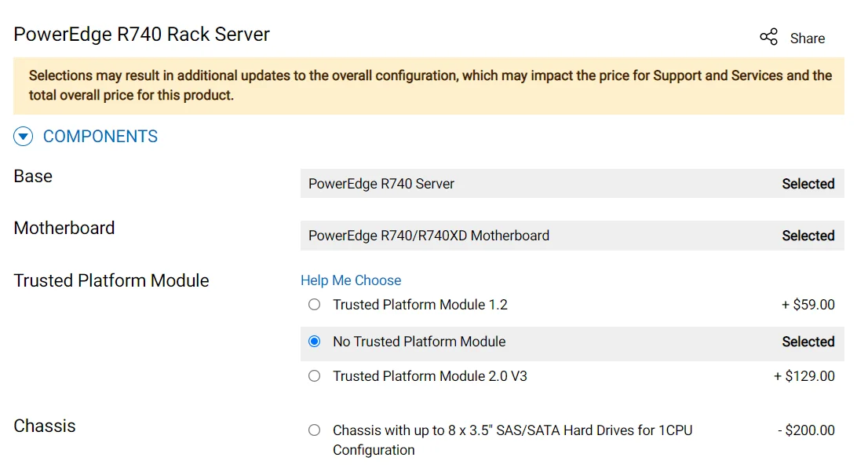Click the Base section heading

click(x=33, y=177)
